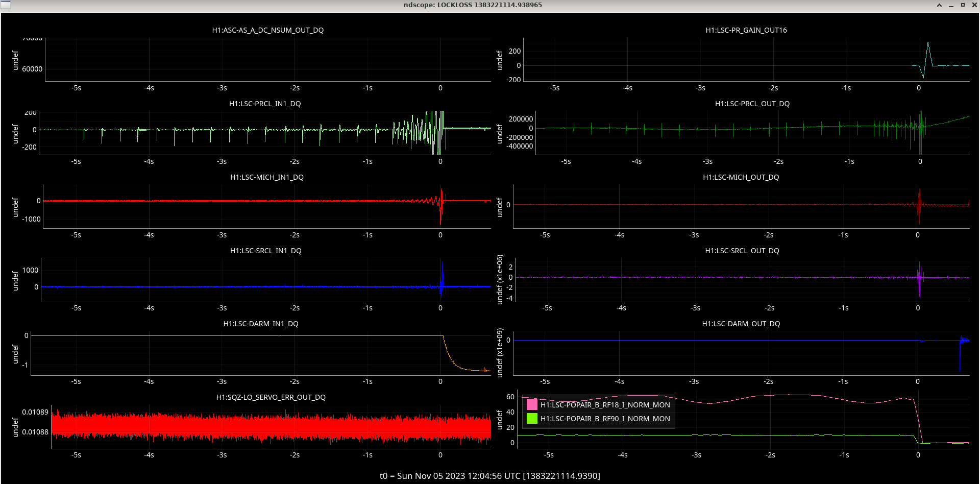Click the H1:LSC-MICH_IN1_DQ plot title
Viewport: 980px width, 484px height.
tap(267, 177)
